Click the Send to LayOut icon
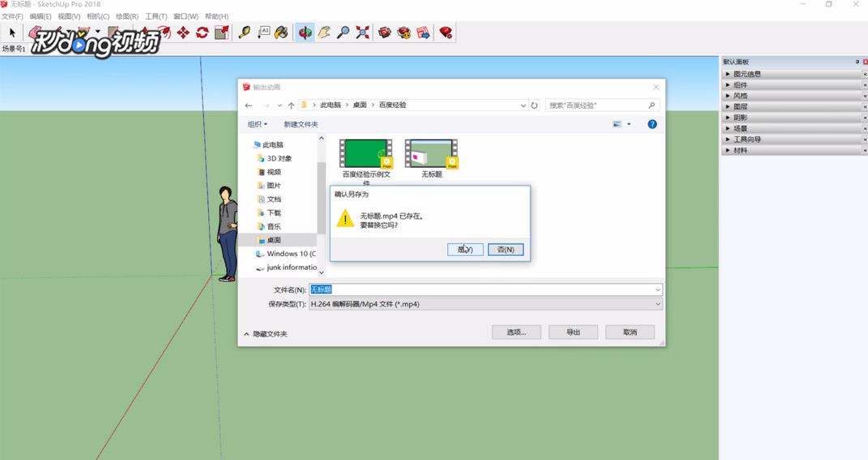 [424, 32]
